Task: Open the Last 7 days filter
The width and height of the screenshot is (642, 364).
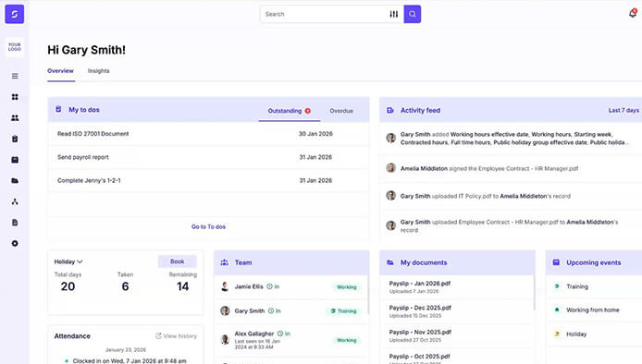Action: coord(623,111)
